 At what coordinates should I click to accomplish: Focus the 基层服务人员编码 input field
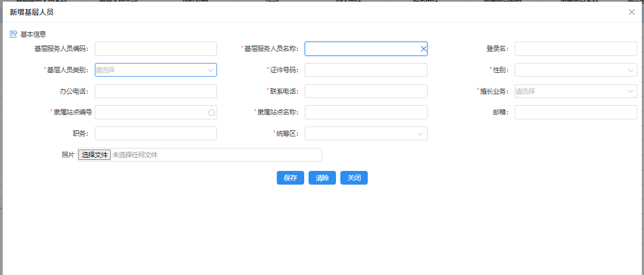pyautogui.click(x=156, y=49)
